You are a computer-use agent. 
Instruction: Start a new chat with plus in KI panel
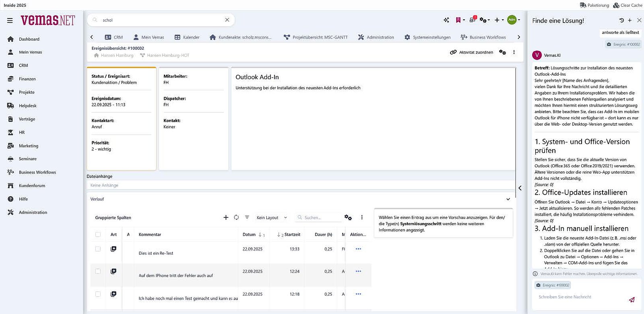click(x=630, y=21)
